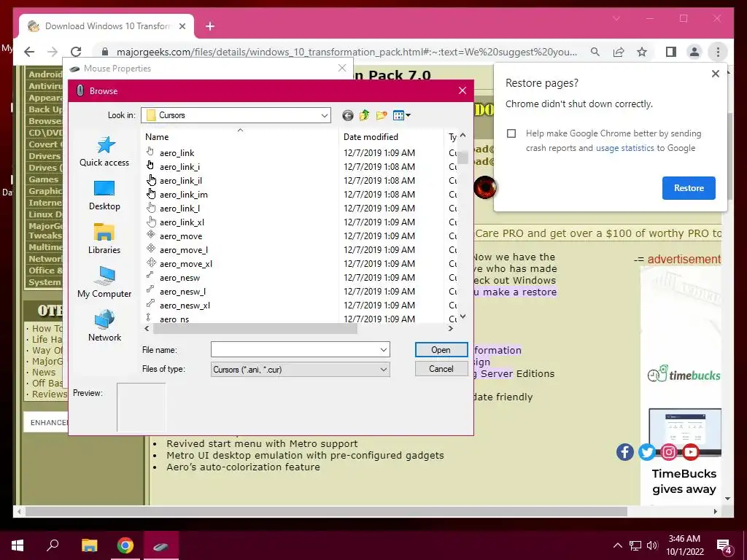The height and width of the screenshot is (560, 747).
Task: Open taskbar Search
Action: pyautogui.click(x=53, y=545)
